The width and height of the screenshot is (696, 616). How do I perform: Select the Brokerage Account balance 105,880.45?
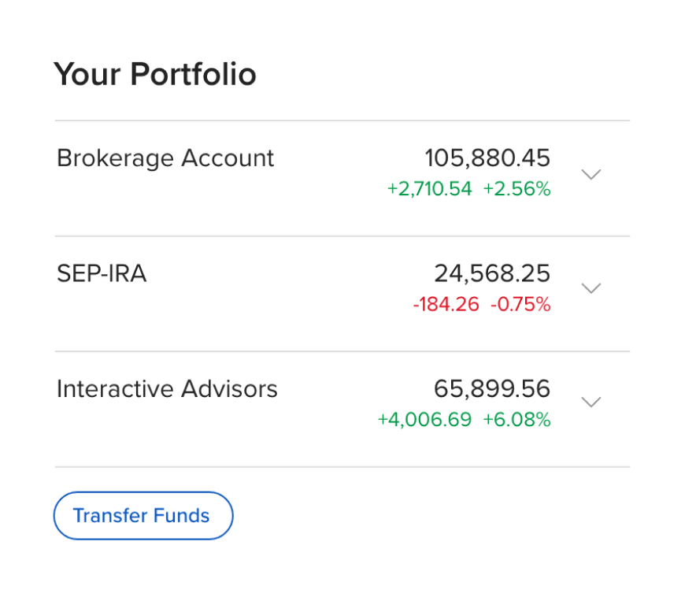pyautogui.click(x=487, y=158)
